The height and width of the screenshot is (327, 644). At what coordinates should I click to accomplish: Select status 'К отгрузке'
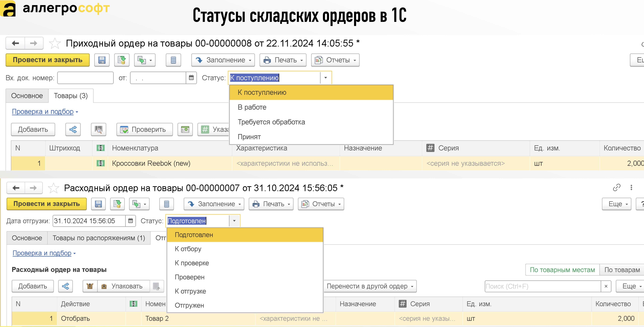[x=245, y=291]
